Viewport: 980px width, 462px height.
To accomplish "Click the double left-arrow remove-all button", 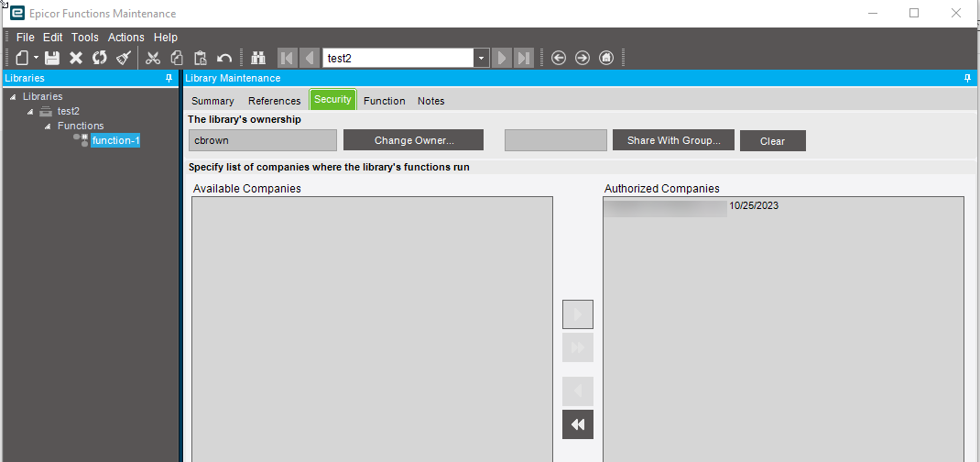I will point(578,424).
